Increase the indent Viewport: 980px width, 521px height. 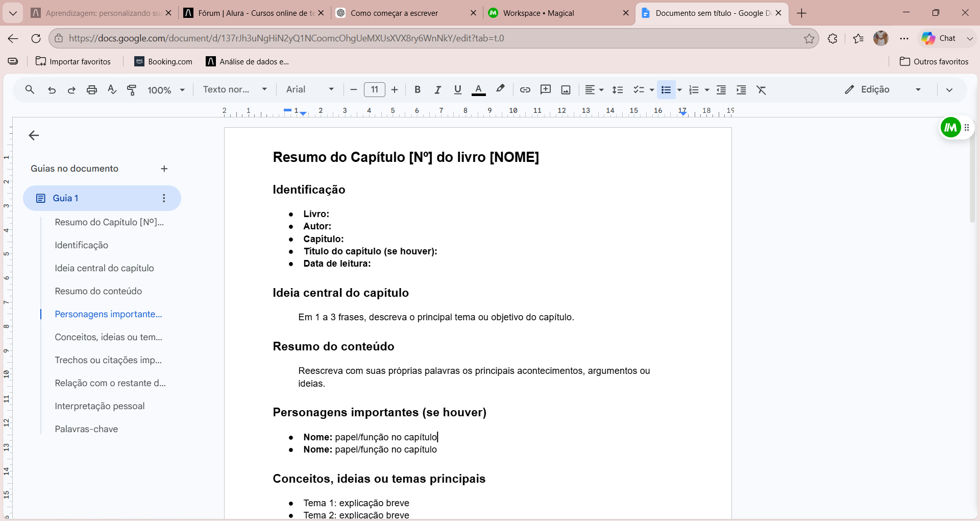click(x=741, y=90)
